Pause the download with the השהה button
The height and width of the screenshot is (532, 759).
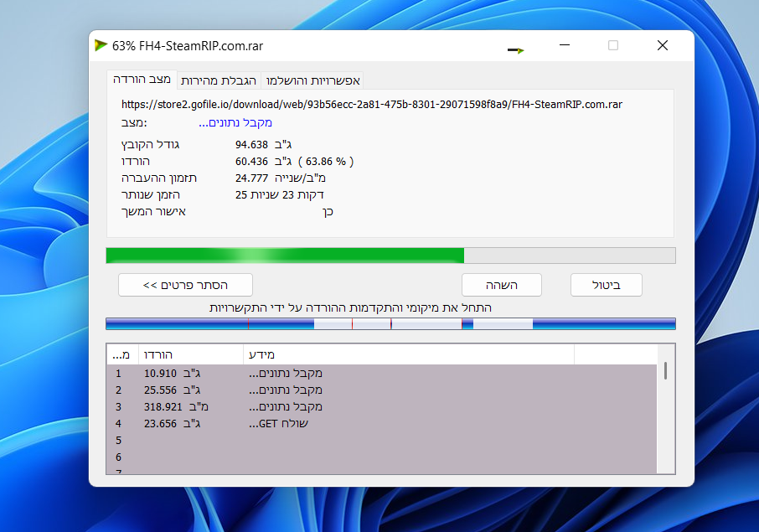click(502, 285)
